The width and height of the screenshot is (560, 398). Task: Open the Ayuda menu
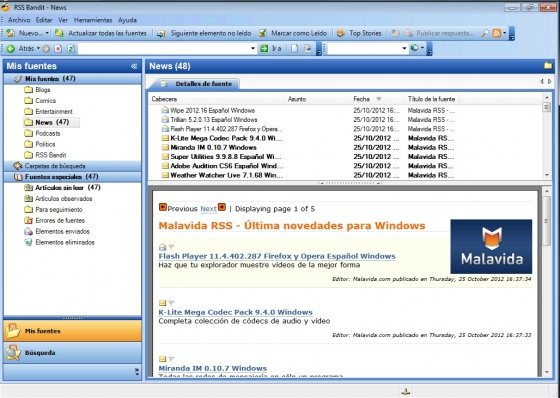(x=128, y=20)
